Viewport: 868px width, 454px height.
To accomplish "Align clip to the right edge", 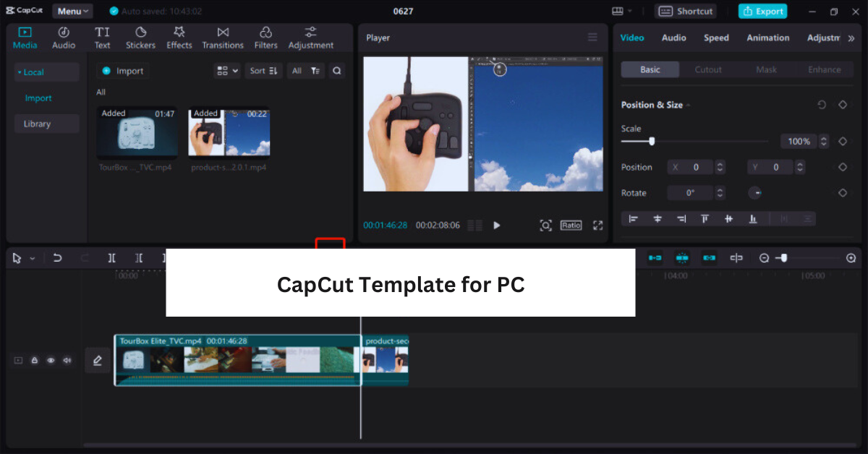I will tap(681, 218).
